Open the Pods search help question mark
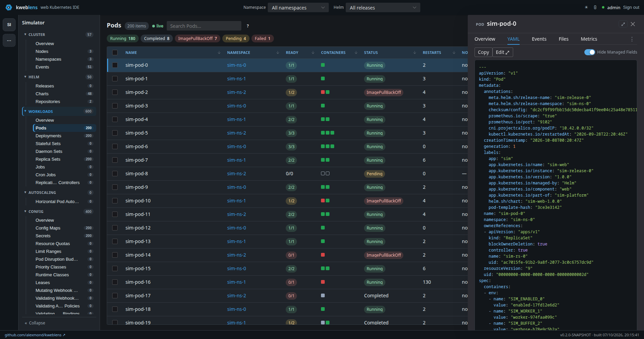Image resolution: width=644 pixels, height=339 pixels. tap(248, 26)
